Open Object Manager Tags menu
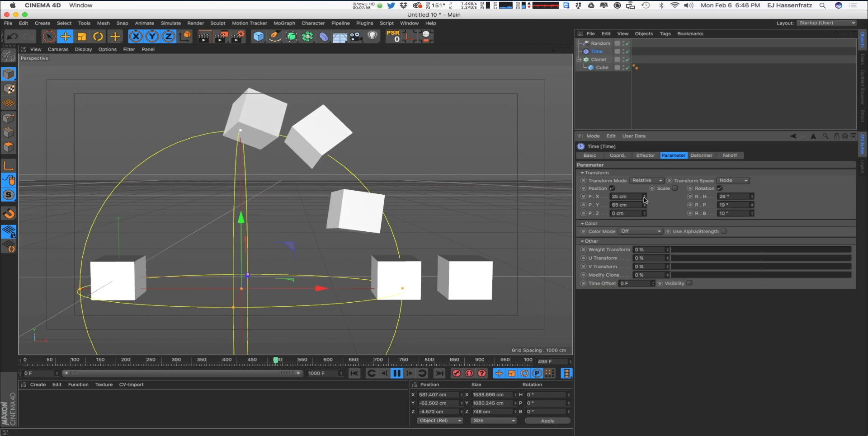The image size is (868, 436). 665,34
